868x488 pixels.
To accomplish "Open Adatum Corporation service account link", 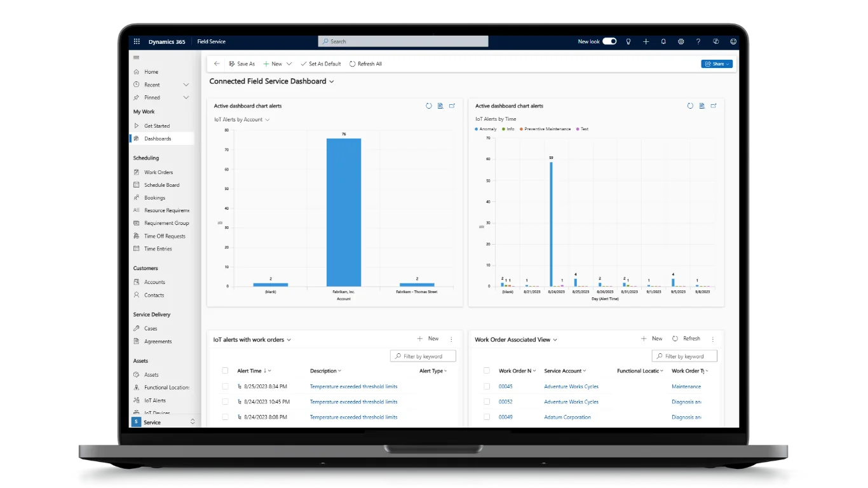I will click(x=567, y=417).
